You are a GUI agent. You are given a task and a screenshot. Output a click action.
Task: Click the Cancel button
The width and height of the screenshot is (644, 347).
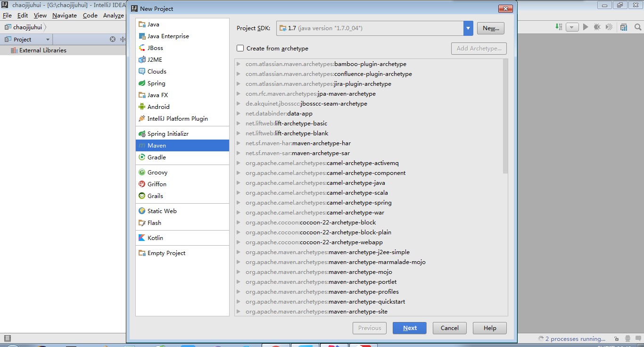tap(450, 328)
